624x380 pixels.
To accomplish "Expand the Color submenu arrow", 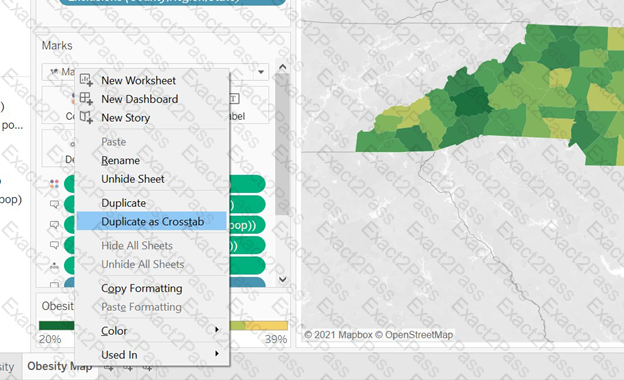I will 217,329.
